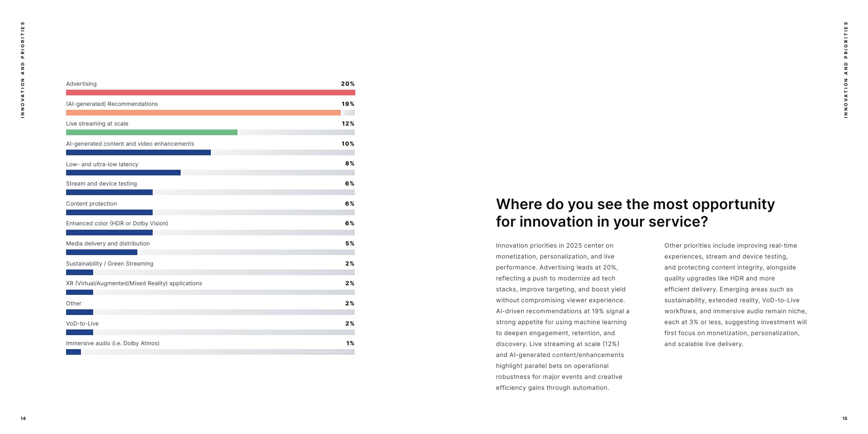Click the "Sustainability / Green Streaming" label
Screen dimensions: 868x434
tap(110, 264)
